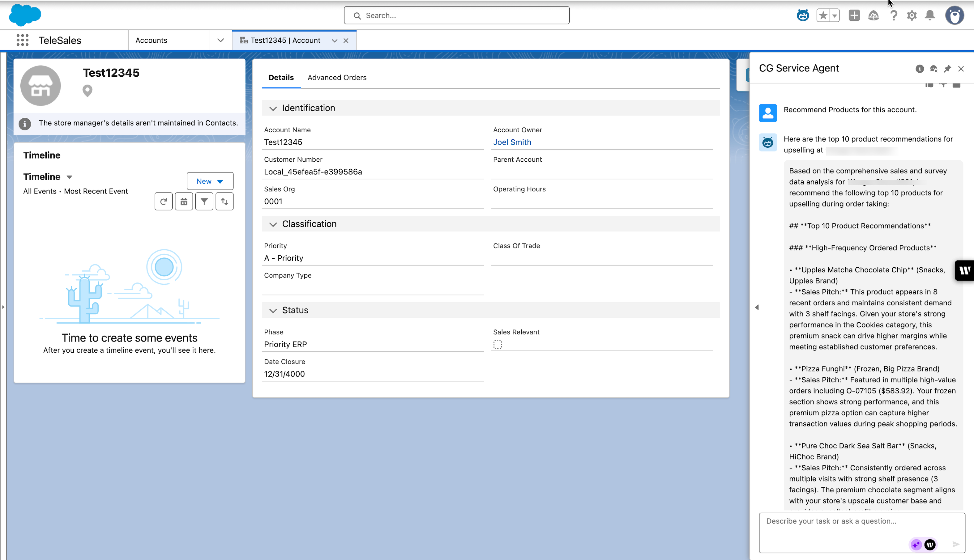974x560 pixels.
Task: Switch to the Details tab
Action: 281,77
